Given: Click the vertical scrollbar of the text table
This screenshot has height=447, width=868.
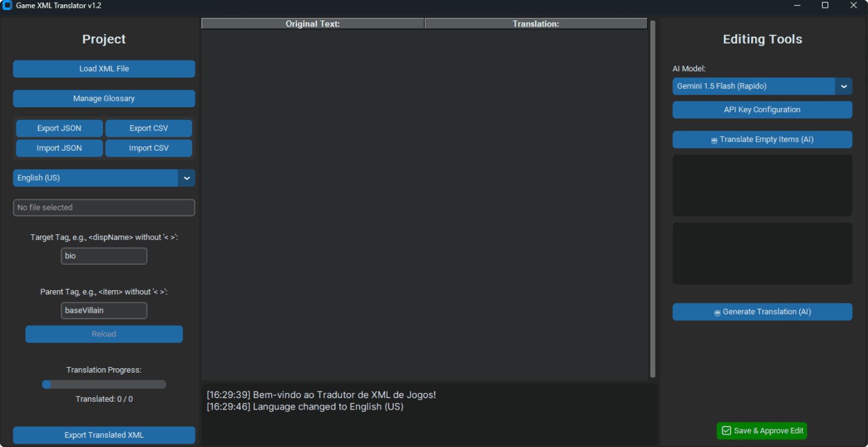Looking at the screenshot, I should coord(653,199).
